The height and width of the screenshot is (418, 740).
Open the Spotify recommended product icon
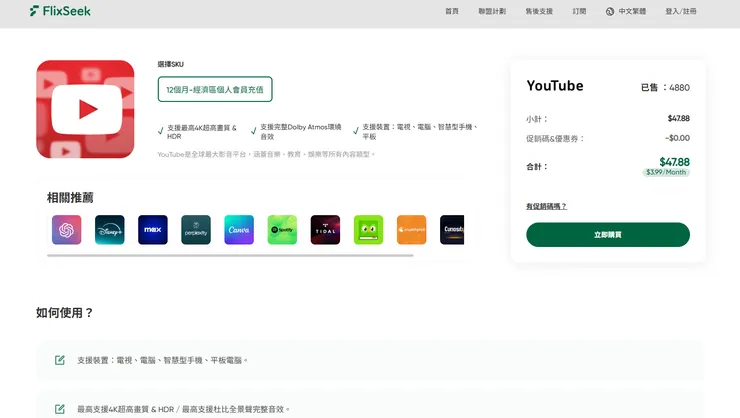click(x=282, y=230)
